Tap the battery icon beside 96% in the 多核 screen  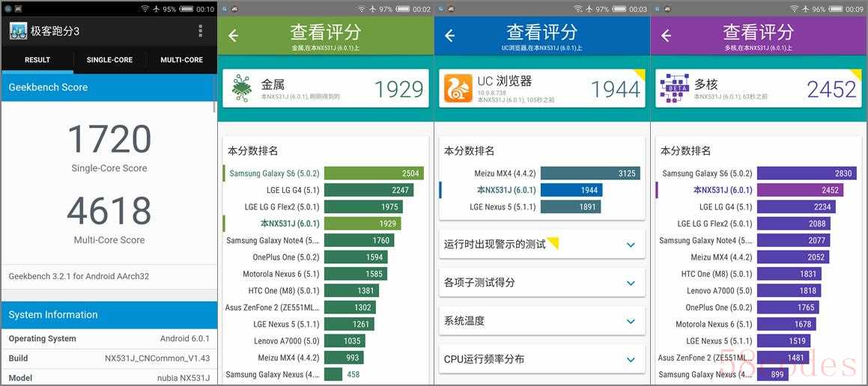point(836,10)
